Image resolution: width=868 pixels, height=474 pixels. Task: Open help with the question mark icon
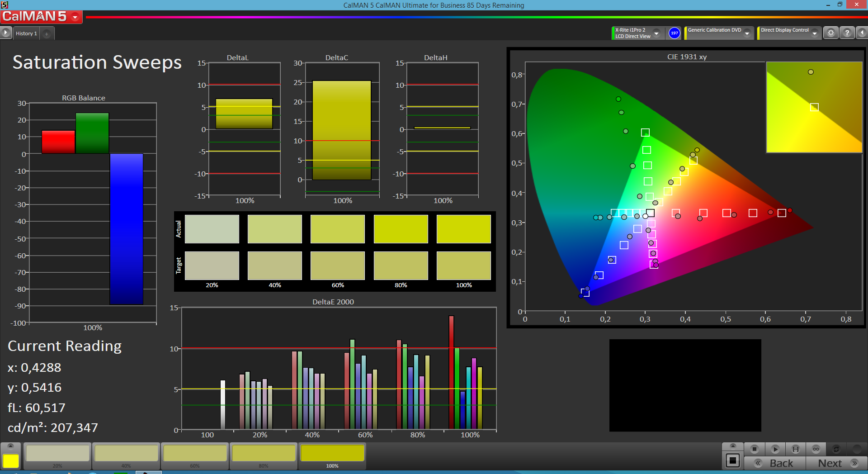coord(847,33)
